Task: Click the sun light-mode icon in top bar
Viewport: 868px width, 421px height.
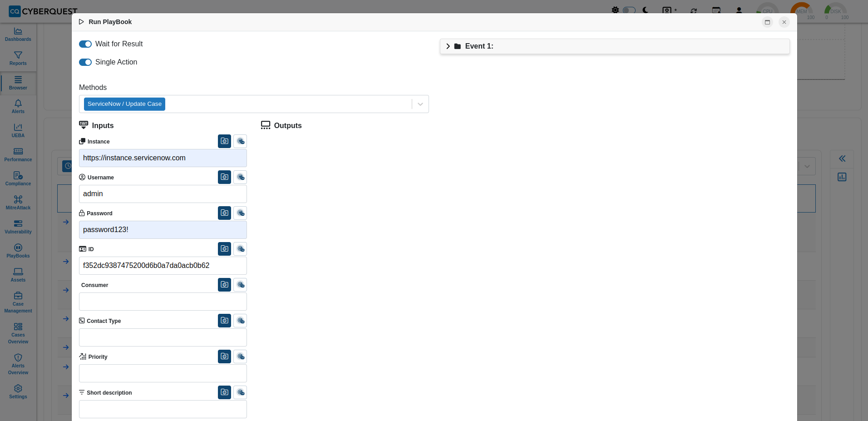Action: 615,10
